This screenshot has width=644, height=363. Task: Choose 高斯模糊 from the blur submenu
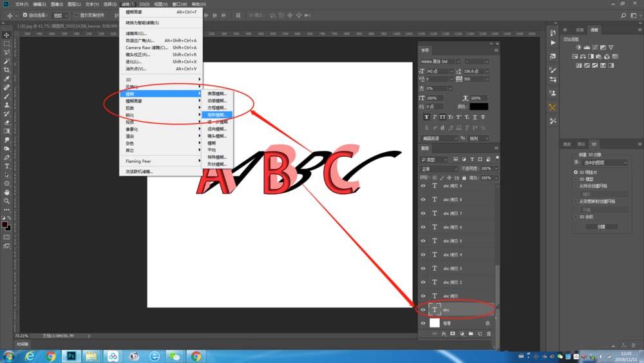218,115
